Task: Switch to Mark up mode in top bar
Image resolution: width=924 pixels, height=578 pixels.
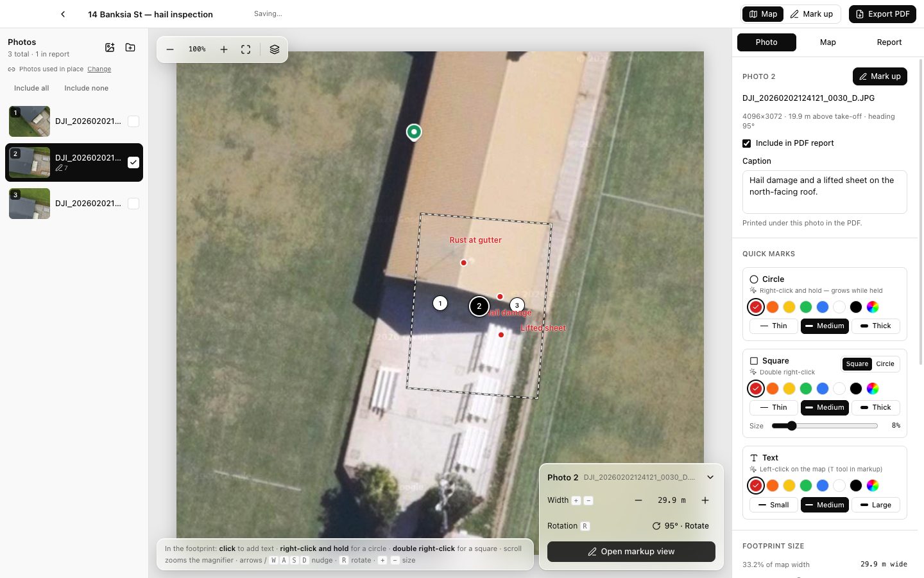Action: 812,14
